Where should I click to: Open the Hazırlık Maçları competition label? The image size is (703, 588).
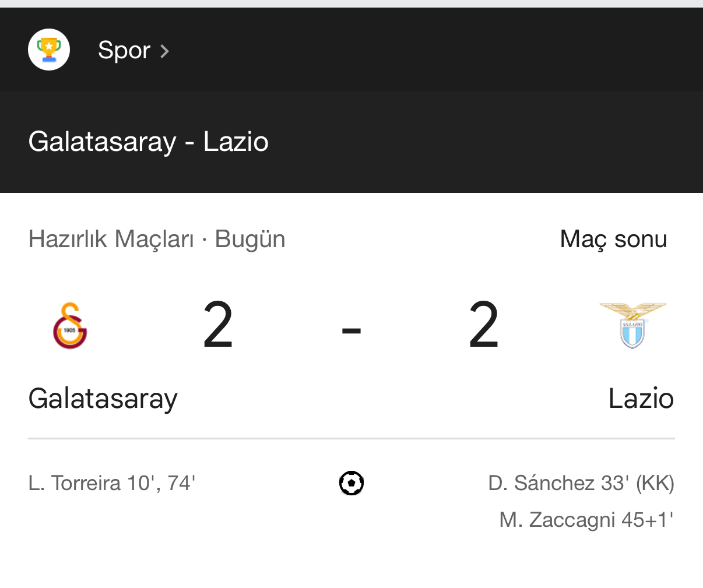tap(111, 239)
